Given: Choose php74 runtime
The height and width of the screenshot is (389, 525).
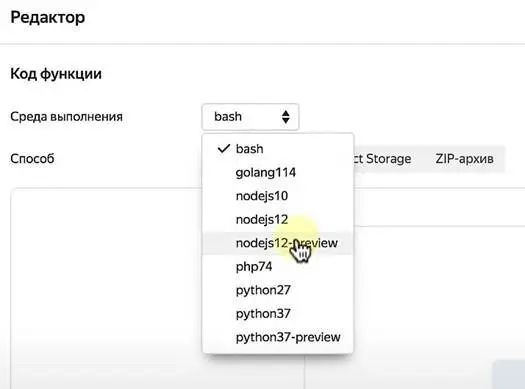Looking at the screenshot, I should coord(278,266).
